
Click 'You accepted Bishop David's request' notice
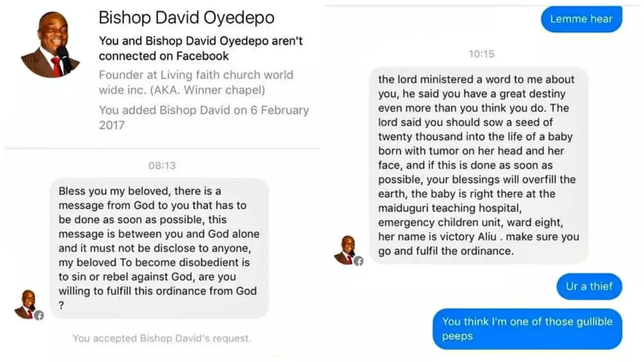pyautogui.click(x=162, y=338)
